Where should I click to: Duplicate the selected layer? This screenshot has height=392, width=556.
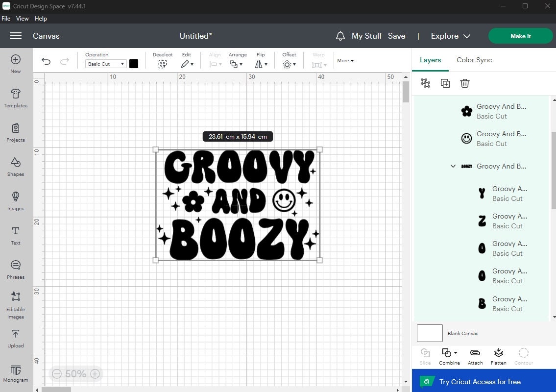coord(445,83)
